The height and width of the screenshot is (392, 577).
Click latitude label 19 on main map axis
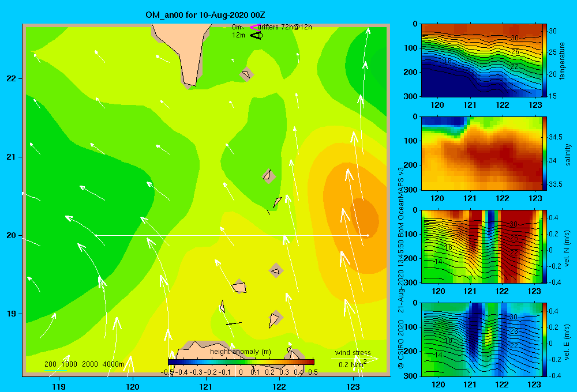point(12,314)
